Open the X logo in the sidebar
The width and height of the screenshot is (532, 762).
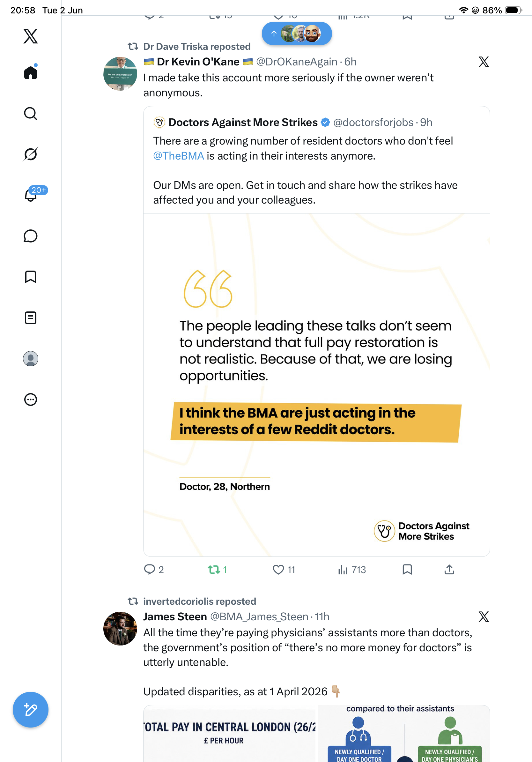point(31,36)
